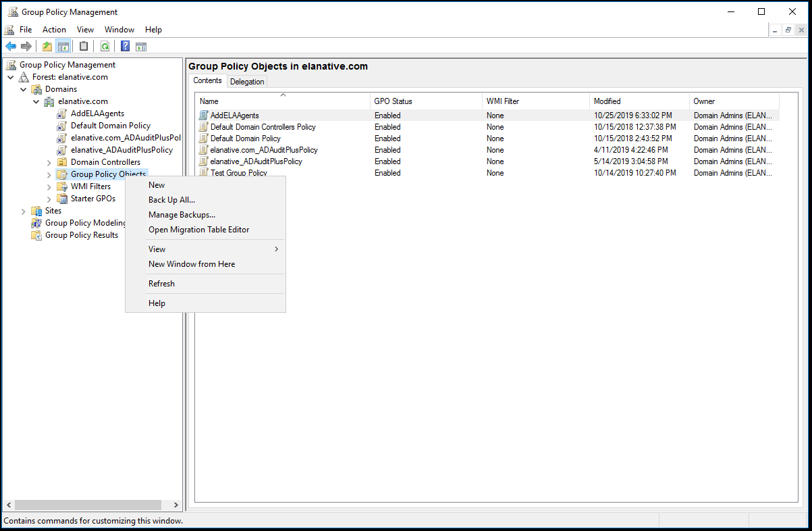
Task: Switch to the Delegation tab
Action: 247,82
